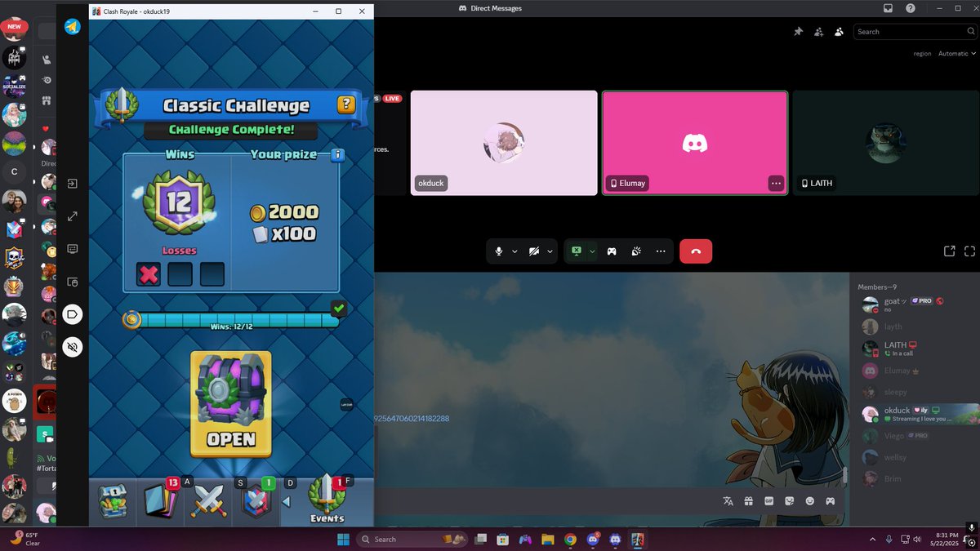Open the Cards collection tab with 13 badge
Screen dimensions: 980x551
point(160,501)
